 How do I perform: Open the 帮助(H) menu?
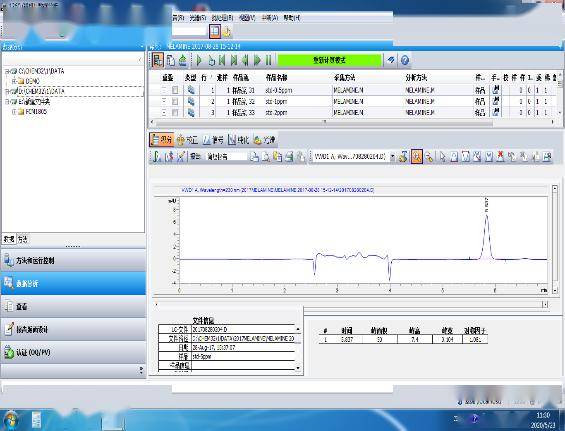pyautogui.click(x=292, y=18)
